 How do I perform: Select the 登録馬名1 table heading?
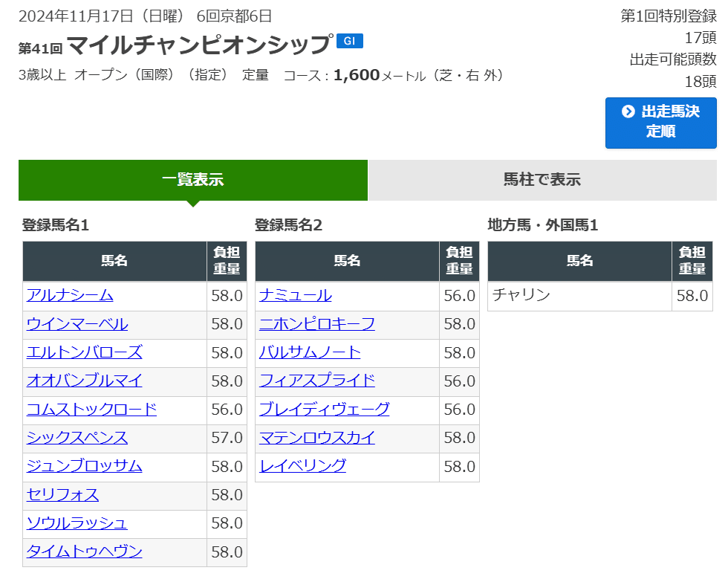click(x=55, y=224)
